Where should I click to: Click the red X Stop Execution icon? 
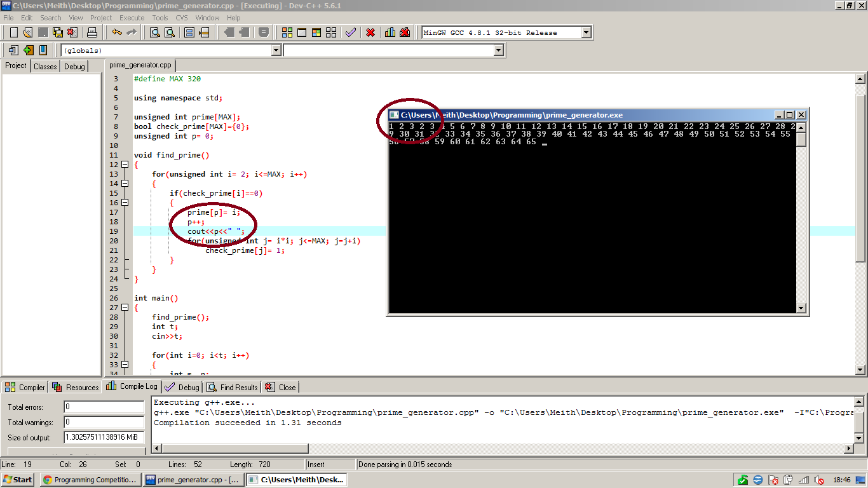pos(370,32)
